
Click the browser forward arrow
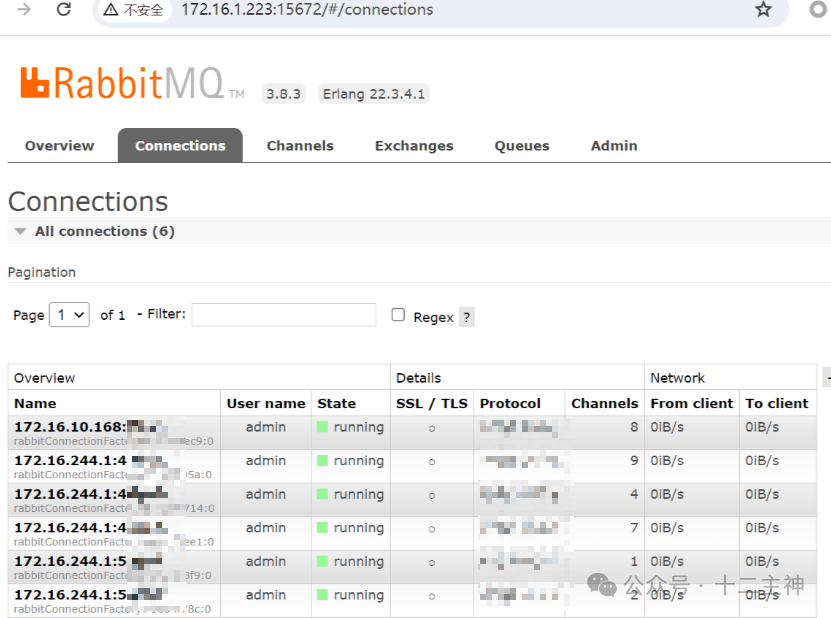tap(24, 9)
